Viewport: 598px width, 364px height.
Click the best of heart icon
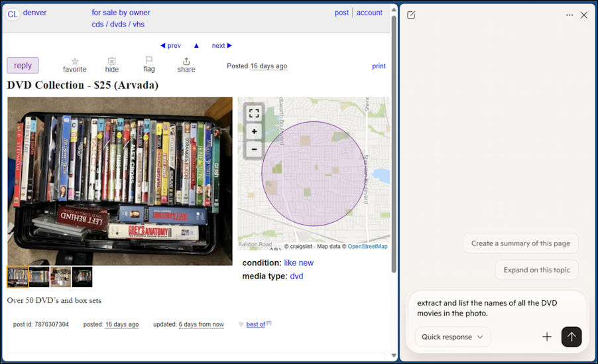241,325
